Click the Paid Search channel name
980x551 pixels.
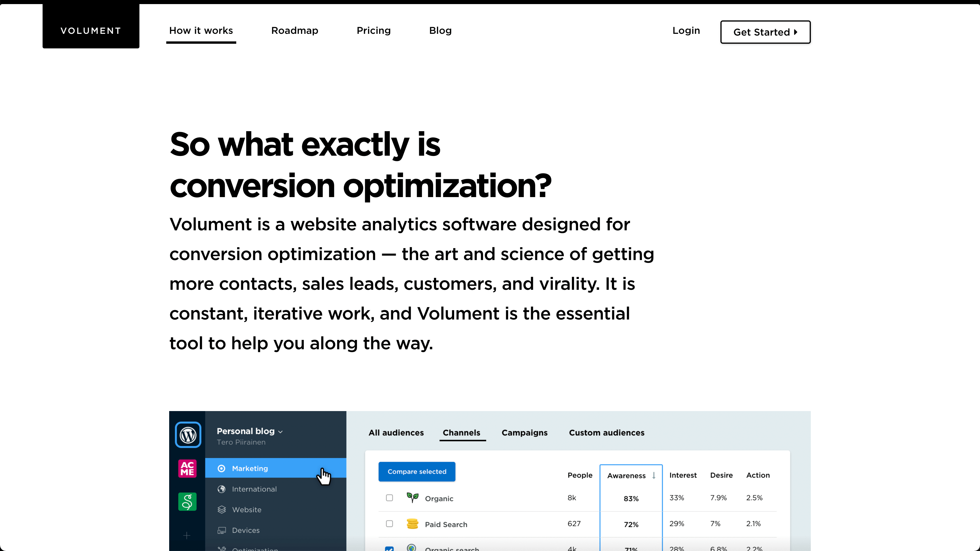(x=446, y=524)
